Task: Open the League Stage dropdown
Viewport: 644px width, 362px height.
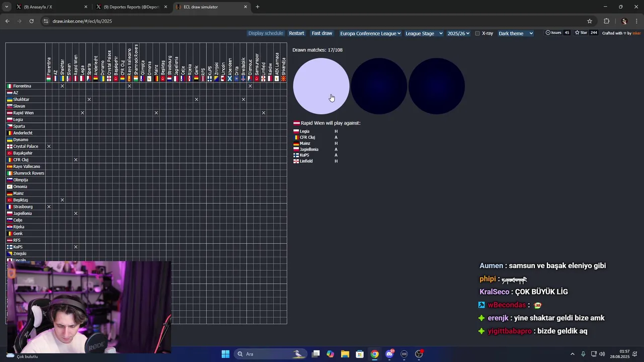Action: [424, 33]
